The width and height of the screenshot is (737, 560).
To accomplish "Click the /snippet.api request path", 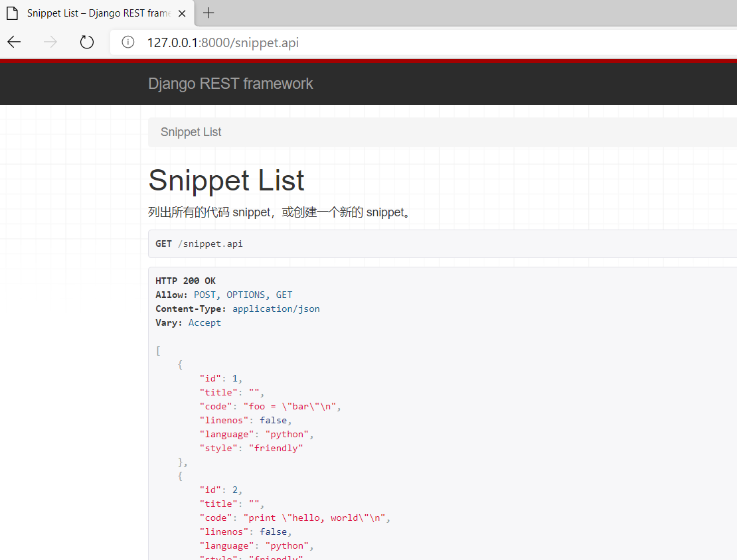I will (x=210, y=244).
